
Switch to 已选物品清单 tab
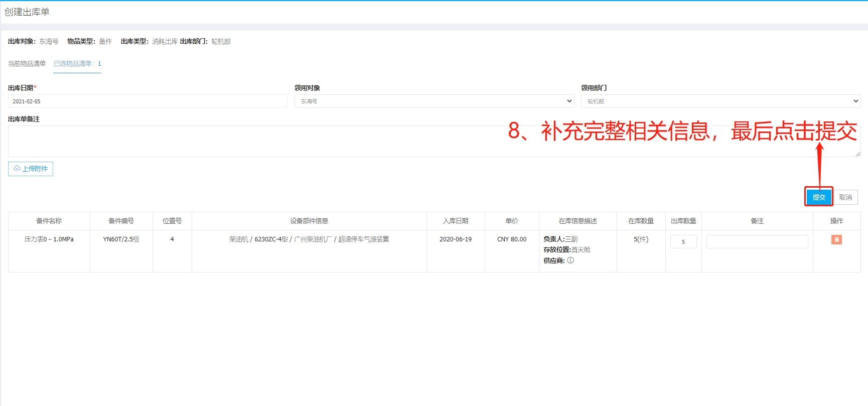pos(77,64)
